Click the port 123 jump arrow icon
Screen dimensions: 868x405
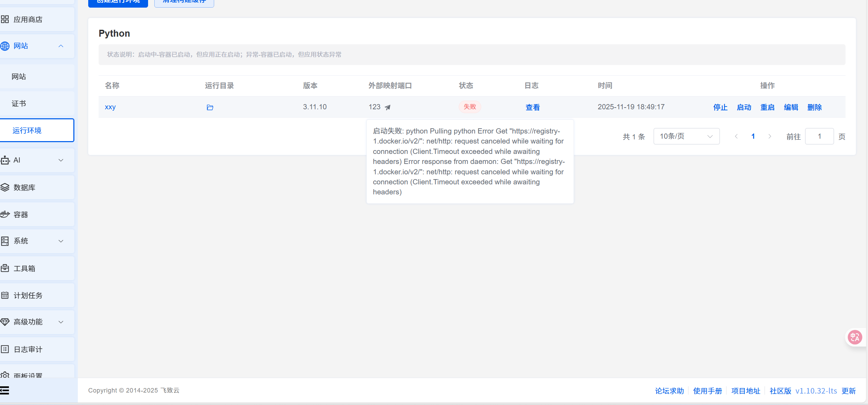click(387, 108)
